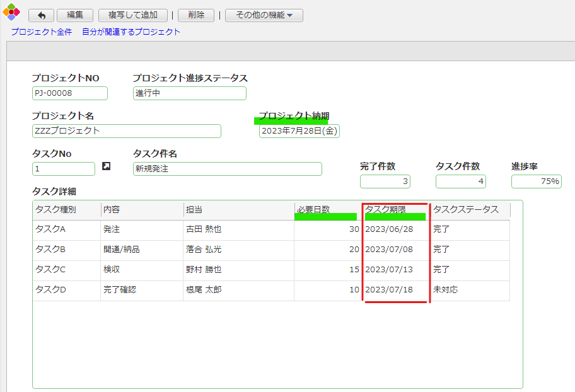Click the プロジェクトNO field PJ-00008
Image resolution: width=575 pixels, height=392 pixels.
pos(69,93)
